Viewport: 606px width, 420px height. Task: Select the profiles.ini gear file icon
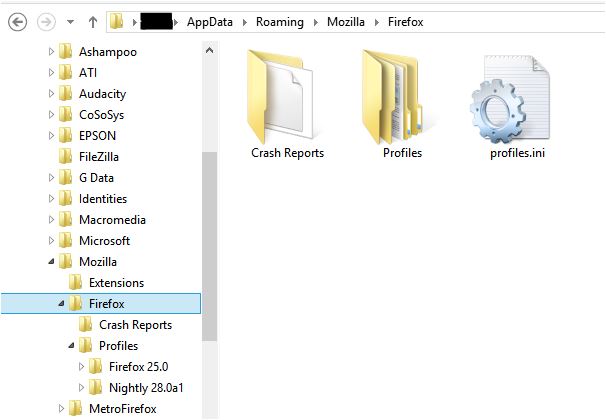tap(509, 100)
